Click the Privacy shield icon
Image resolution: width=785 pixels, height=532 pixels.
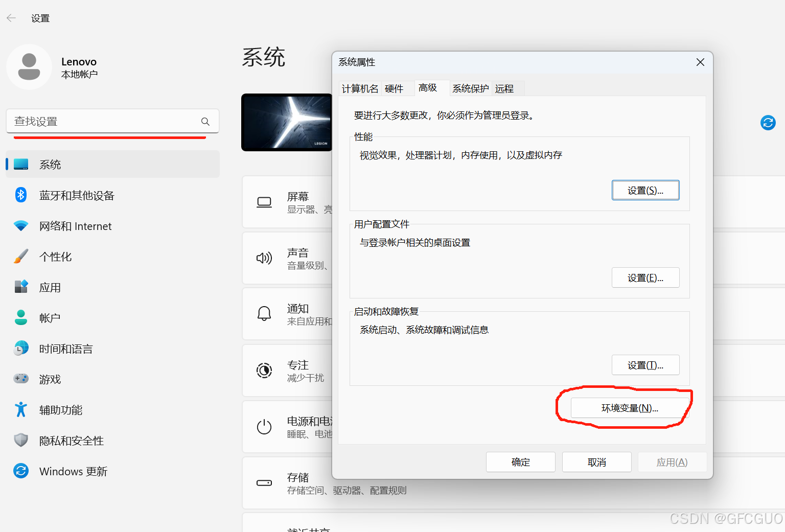click(21, 440)
